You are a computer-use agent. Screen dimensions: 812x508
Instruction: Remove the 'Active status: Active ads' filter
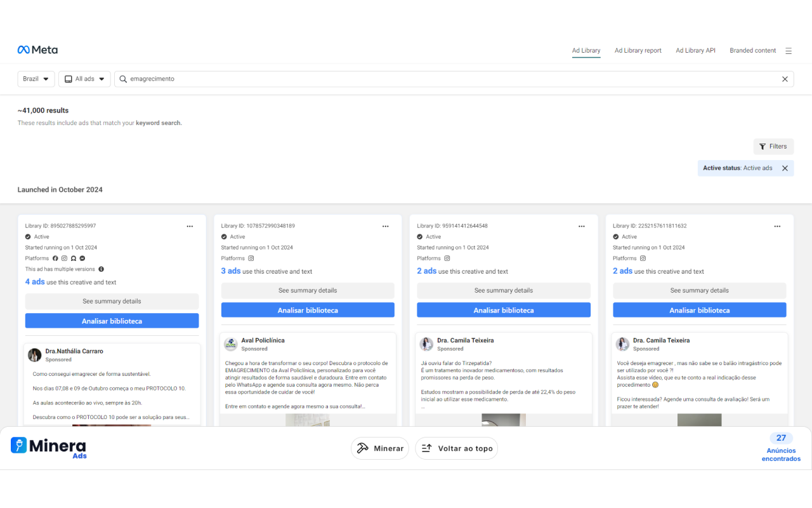pos(785,168)
